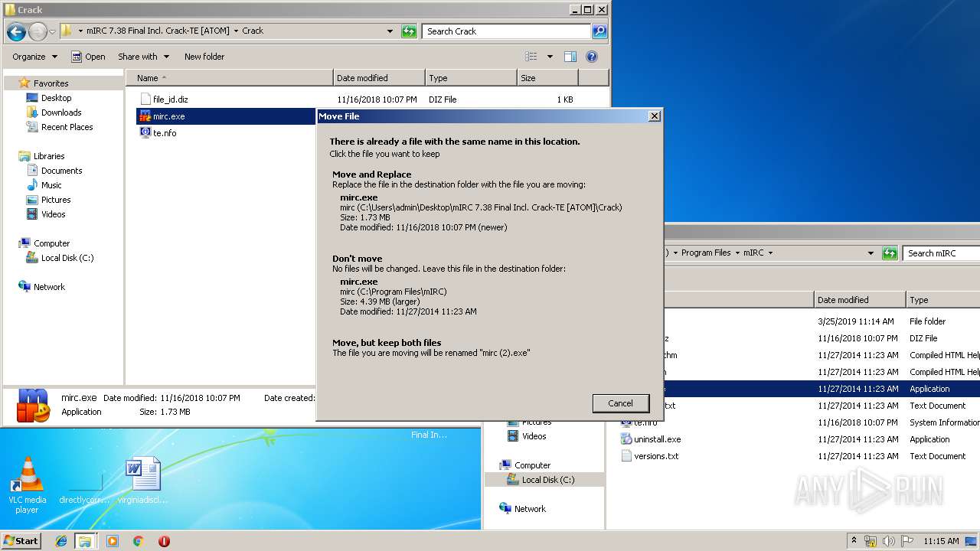Sort by Name column header
Viewport: 980px width, 551px height.
point(230,78)
